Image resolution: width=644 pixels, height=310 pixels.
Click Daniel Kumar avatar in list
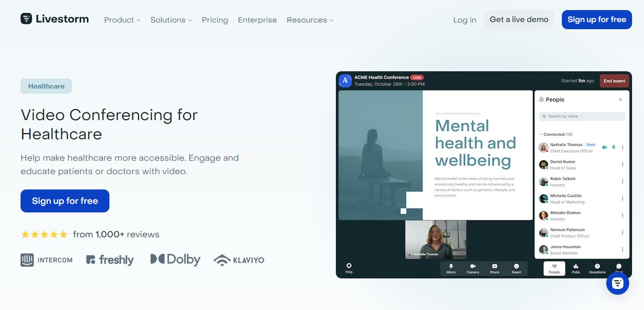(x=543, y=165)
